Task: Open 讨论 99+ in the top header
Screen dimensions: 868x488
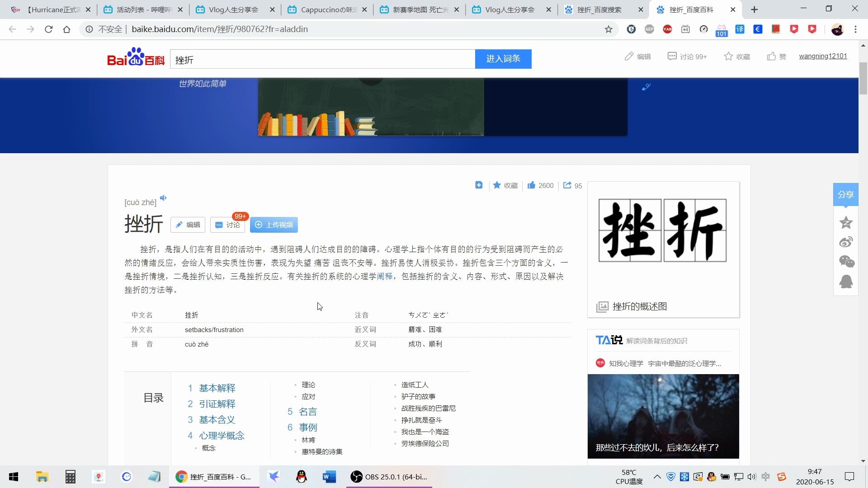Action: 687,56
